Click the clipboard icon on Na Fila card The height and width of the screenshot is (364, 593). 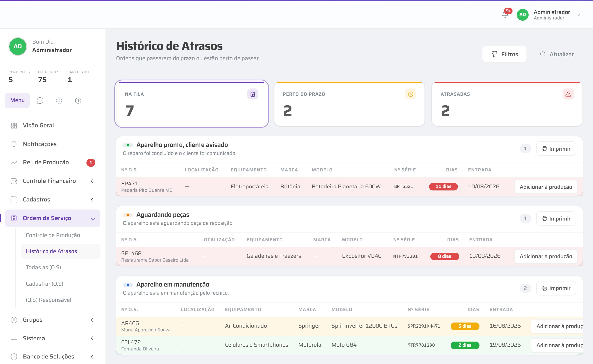253,94
